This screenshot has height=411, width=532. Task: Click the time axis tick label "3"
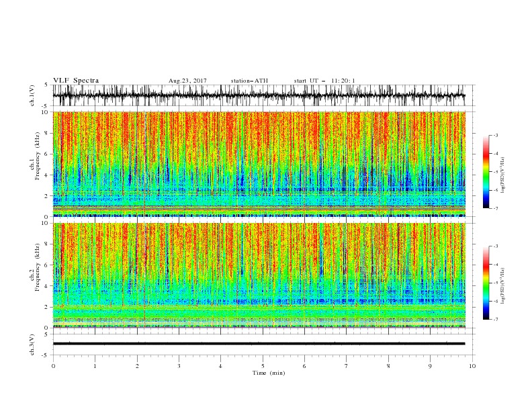click(179, 366)
